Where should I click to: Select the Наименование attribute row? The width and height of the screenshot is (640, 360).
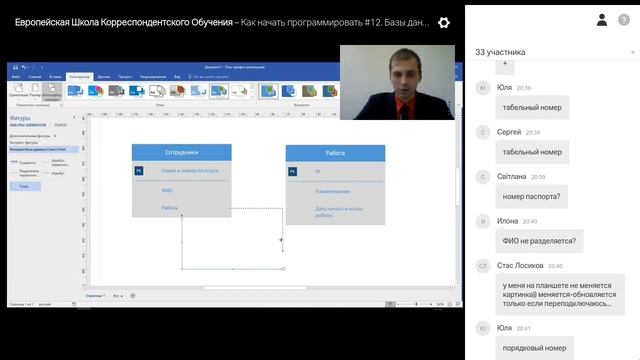[x=333, y=191]
